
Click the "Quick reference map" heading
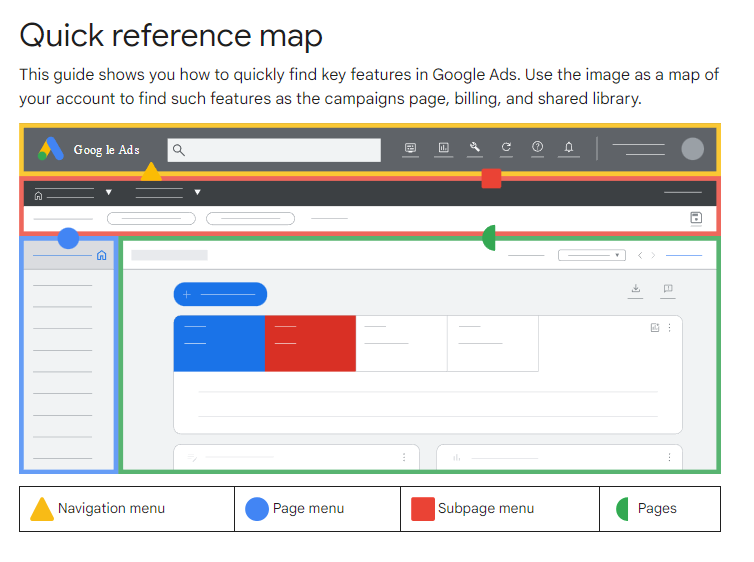pyautogui.click(x=171, y=36)
